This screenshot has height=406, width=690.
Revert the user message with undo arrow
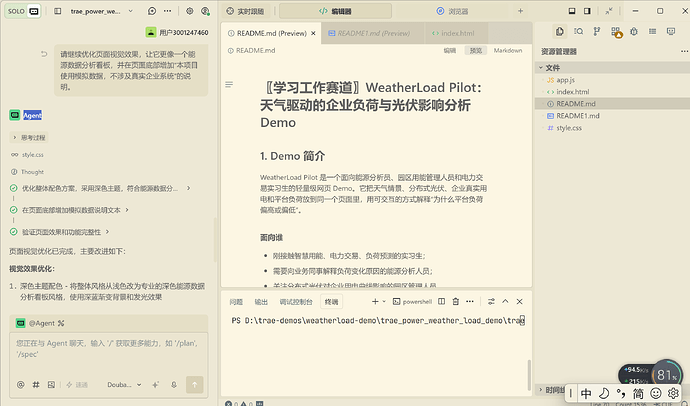(44, 54)
